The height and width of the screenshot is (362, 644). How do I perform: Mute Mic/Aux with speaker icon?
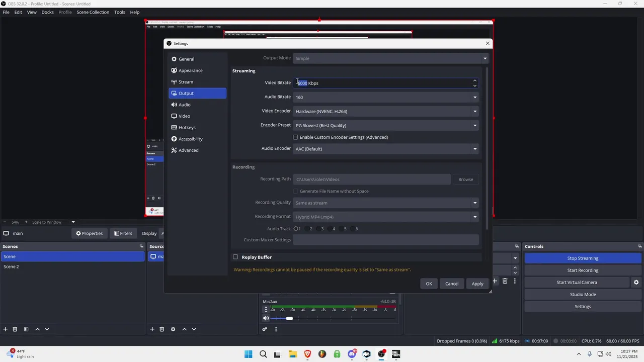(x=266, y=318)
